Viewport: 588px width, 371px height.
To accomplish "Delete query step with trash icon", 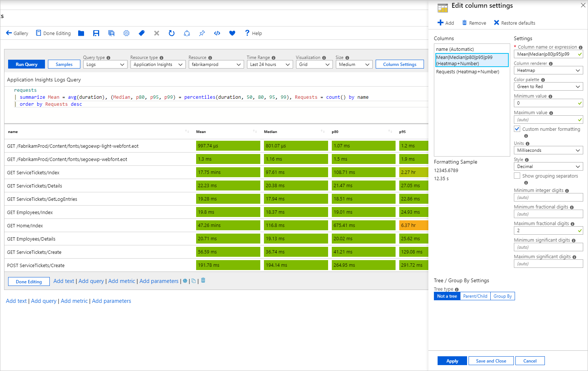I will [x=203, y=280].
